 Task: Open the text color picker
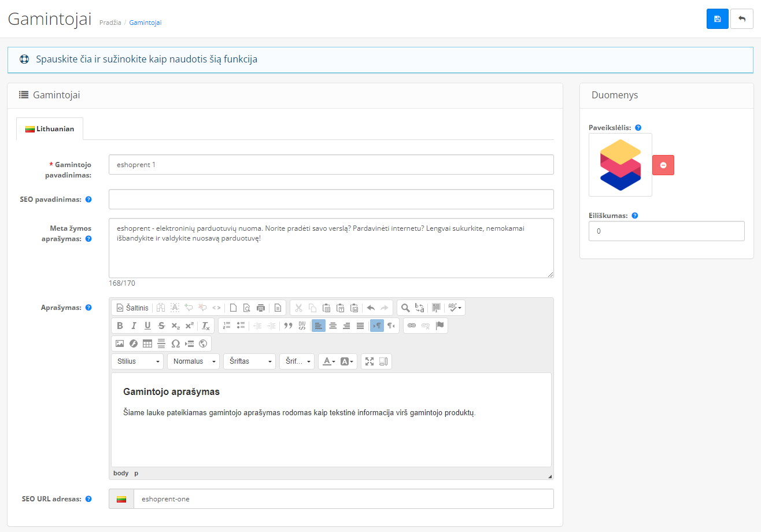pyautogui.click(x=329, y=361)
